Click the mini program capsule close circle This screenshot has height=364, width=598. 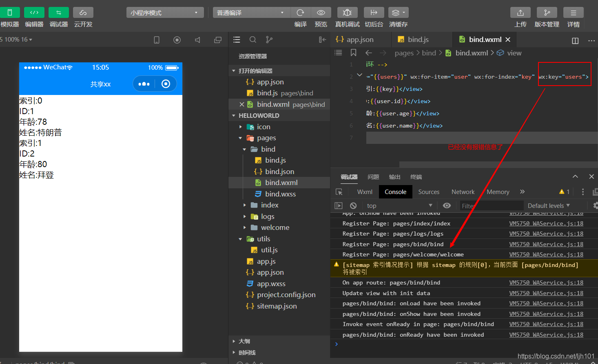point(166,84)
